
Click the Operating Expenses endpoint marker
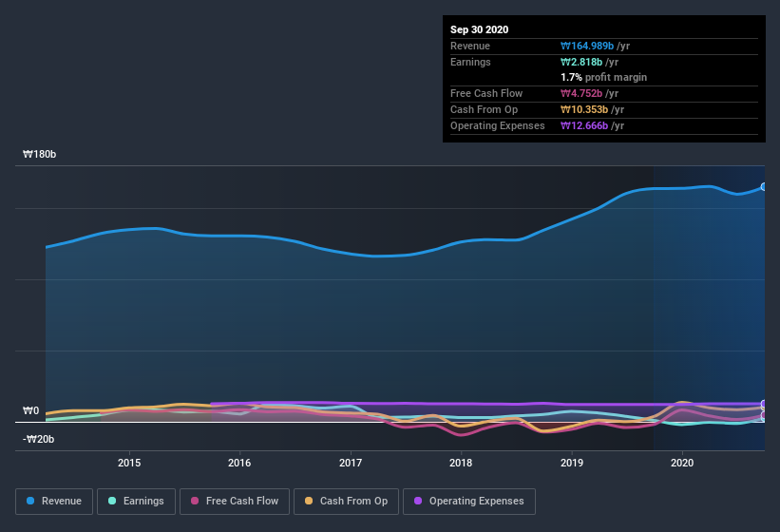(x=764, y=404)
